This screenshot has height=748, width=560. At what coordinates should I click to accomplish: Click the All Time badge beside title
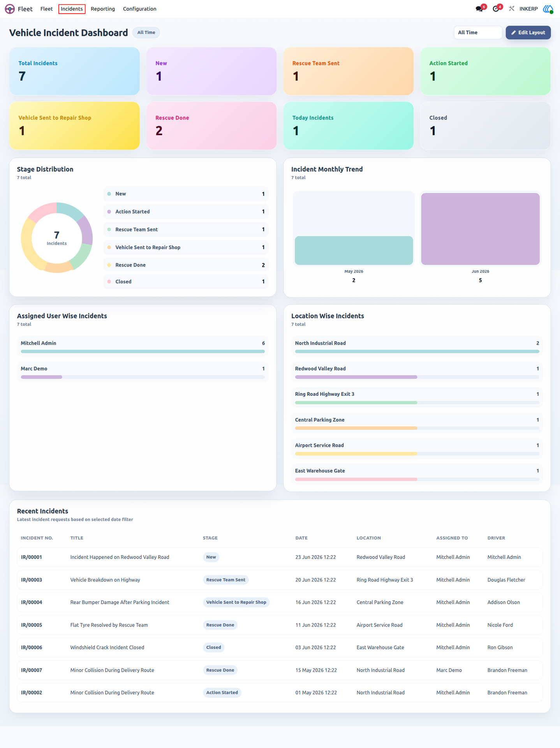pyautogui.click(x=146, y=32)
